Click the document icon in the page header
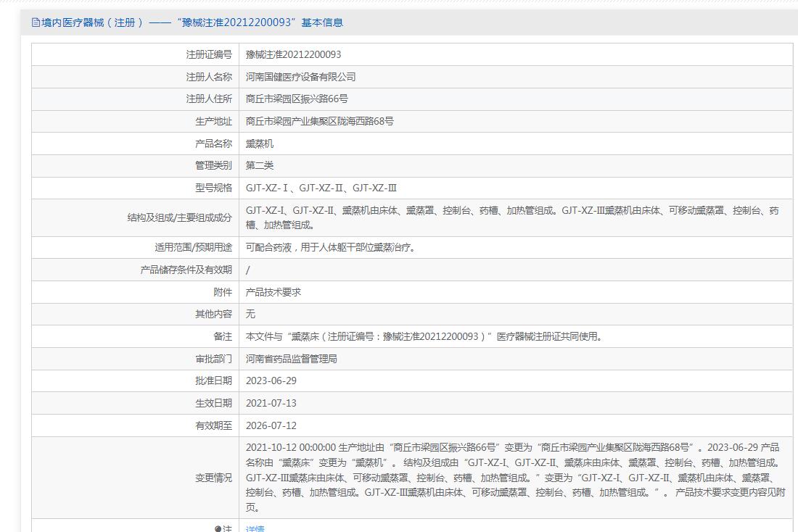Viewport: 798px width, 532px height. [x=36, y=22]
